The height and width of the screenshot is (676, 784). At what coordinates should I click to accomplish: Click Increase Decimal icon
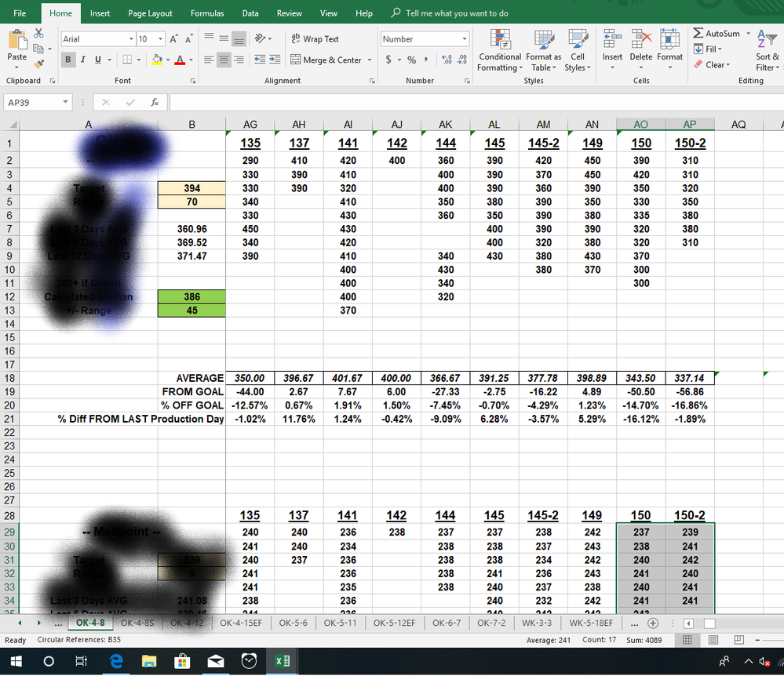point(447,60)
